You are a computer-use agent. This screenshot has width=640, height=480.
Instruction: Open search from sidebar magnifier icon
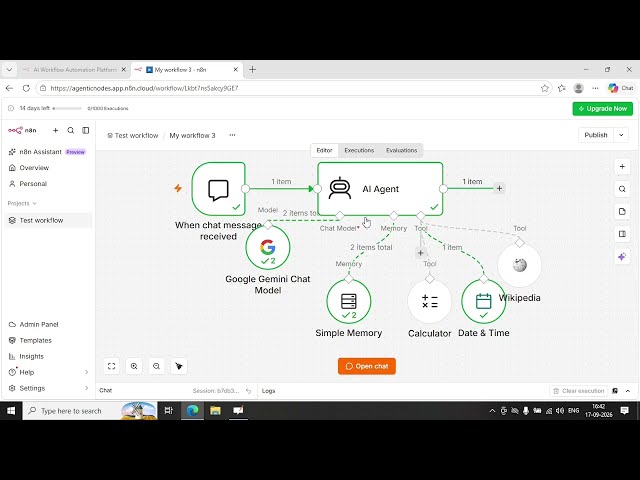(71, 130)
